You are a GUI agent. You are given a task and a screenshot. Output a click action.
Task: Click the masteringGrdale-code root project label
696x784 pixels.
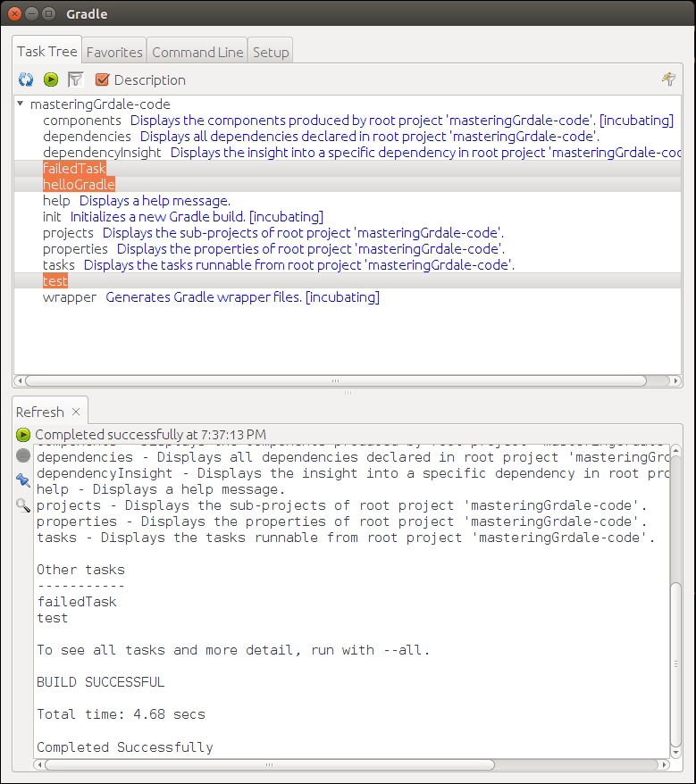click(x=100, y=104)
